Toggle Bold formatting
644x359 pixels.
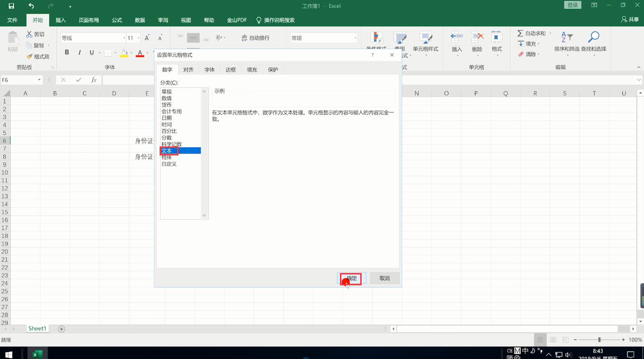click(67, 52)
